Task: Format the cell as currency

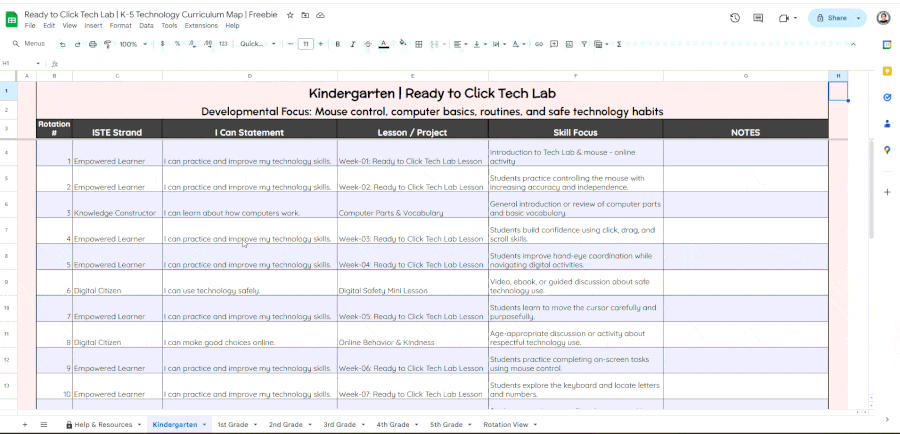Action: [x=162, y=44]
